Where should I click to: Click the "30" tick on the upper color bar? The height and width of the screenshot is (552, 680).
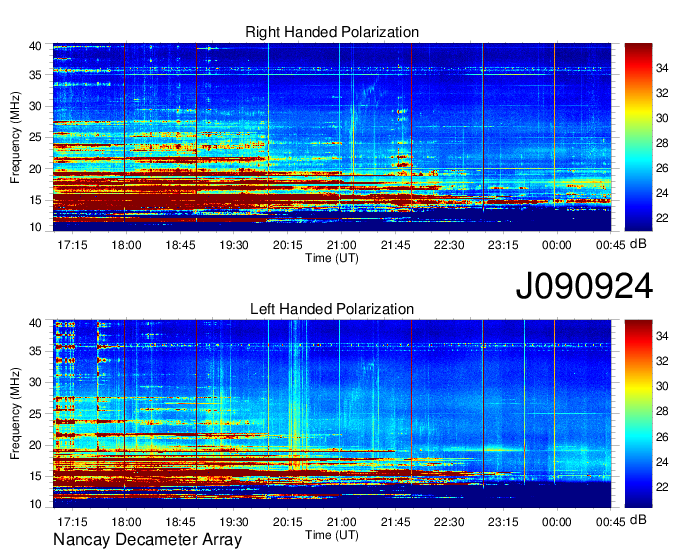662,118
